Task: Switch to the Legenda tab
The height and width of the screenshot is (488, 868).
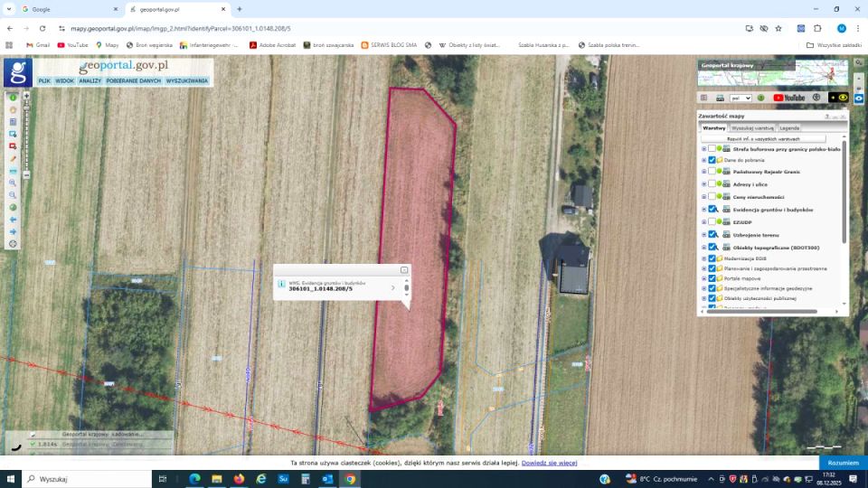Action: (x=789, y=128)
